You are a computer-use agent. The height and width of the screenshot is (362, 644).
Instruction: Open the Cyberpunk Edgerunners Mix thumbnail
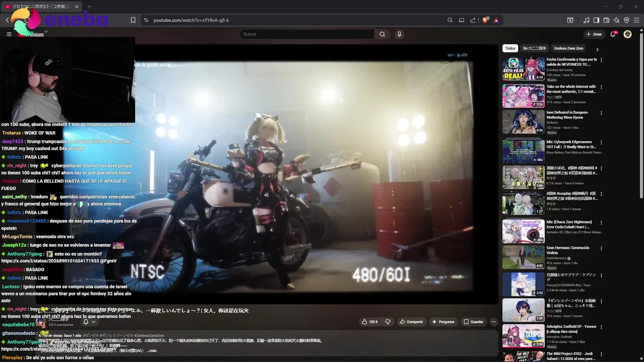click(x=523, y=150)
